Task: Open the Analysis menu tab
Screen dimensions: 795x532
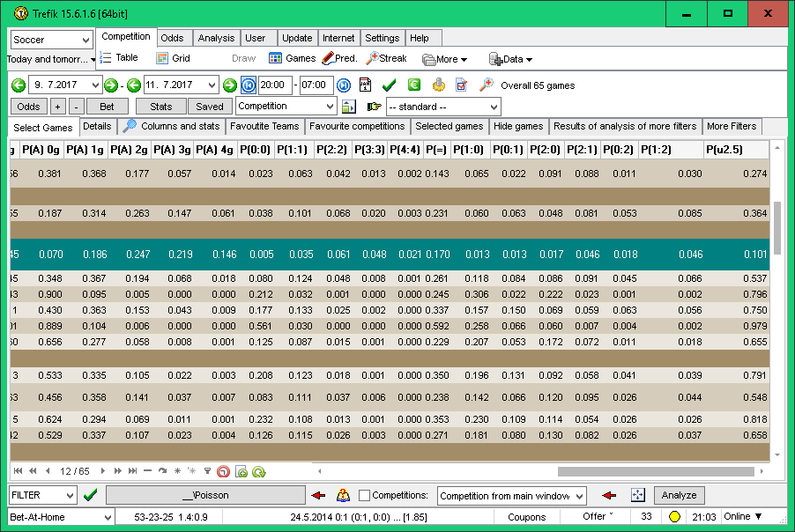Action: point(216,38)
